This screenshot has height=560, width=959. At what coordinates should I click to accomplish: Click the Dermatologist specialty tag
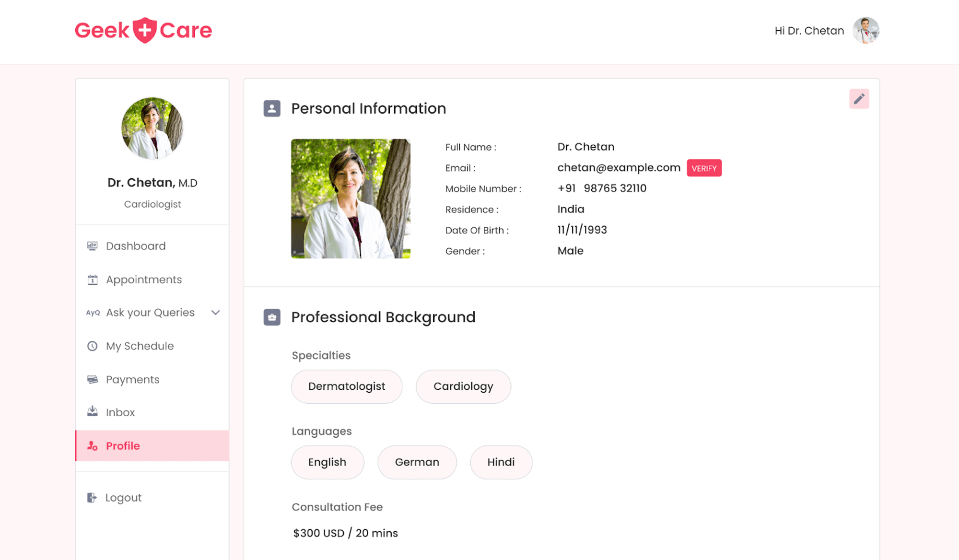click(347, 386)
